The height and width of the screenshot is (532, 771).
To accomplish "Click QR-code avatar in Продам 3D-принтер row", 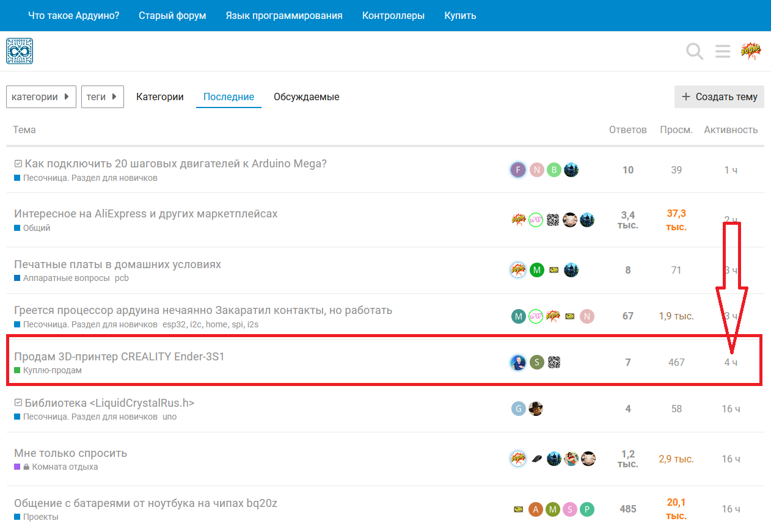I will tap(554, 363).
